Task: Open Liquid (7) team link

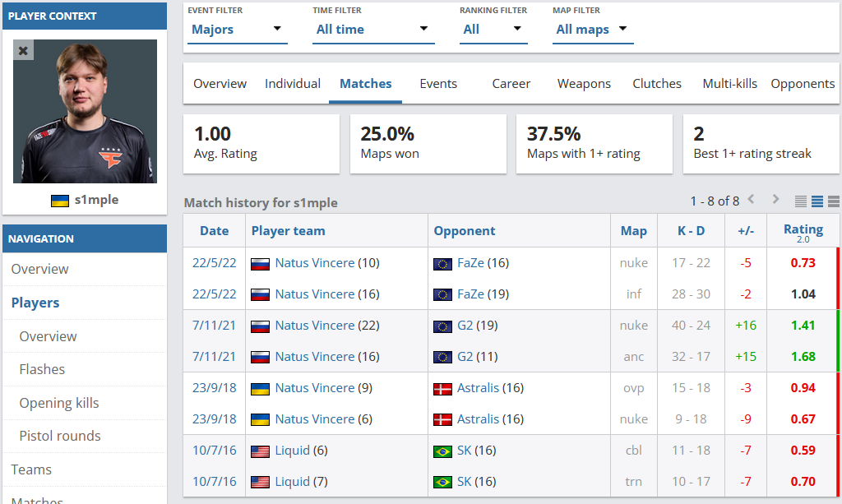Action: 292,482
